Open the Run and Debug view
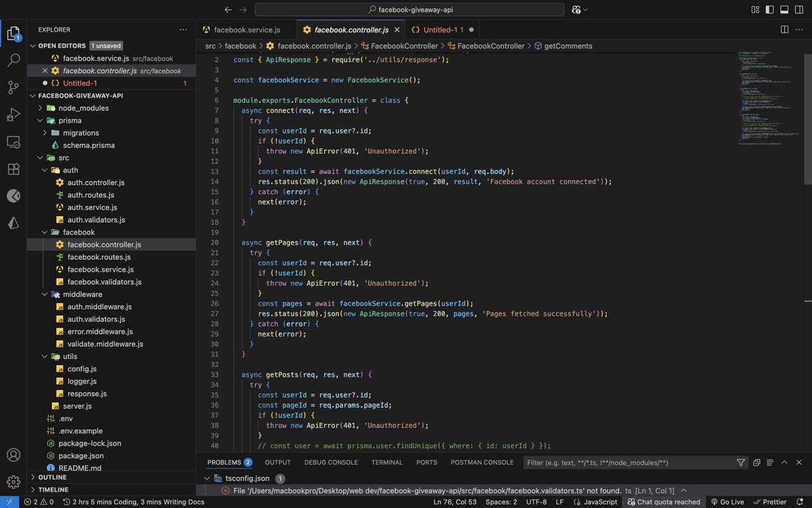 (14, 114)
